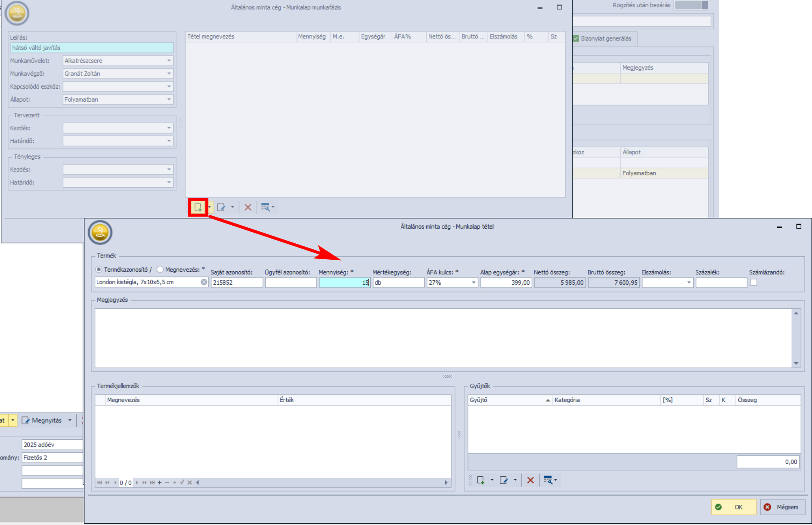The image size is (812, 525).
Task: Click the Mennyiség input field
Action: 344,283
